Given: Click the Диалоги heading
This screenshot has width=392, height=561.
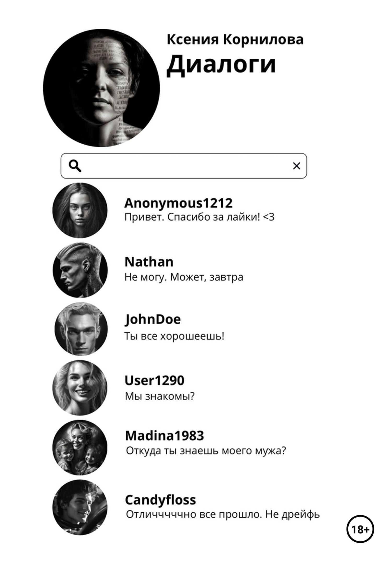Looking at the screenshot, I should tap(221, 64).
